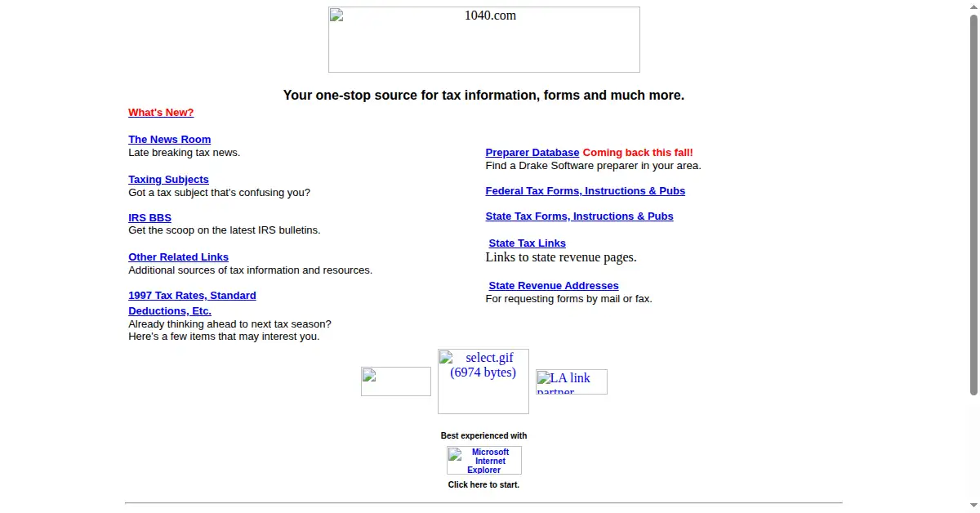The width and height of the screenshot is (980, 513).
Task: Click the LA link partner image
Action: pos(572,381)
